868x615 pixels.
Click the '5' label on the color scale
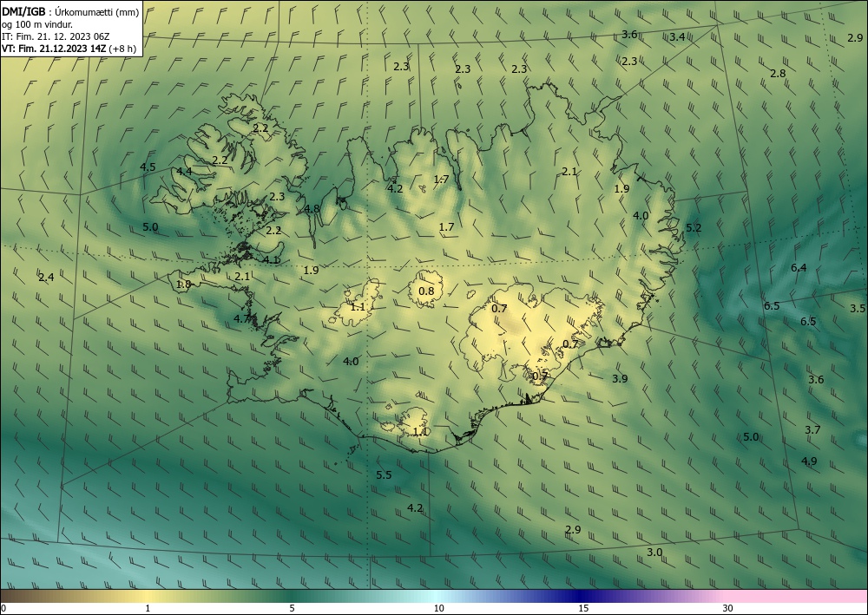point(292,609)
